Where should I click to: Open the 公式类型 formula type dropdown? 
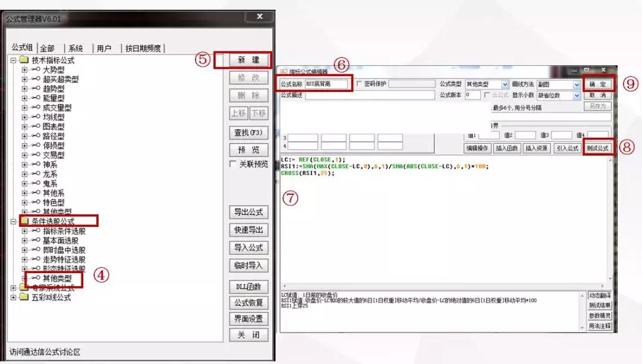click(x=505, y=84)
